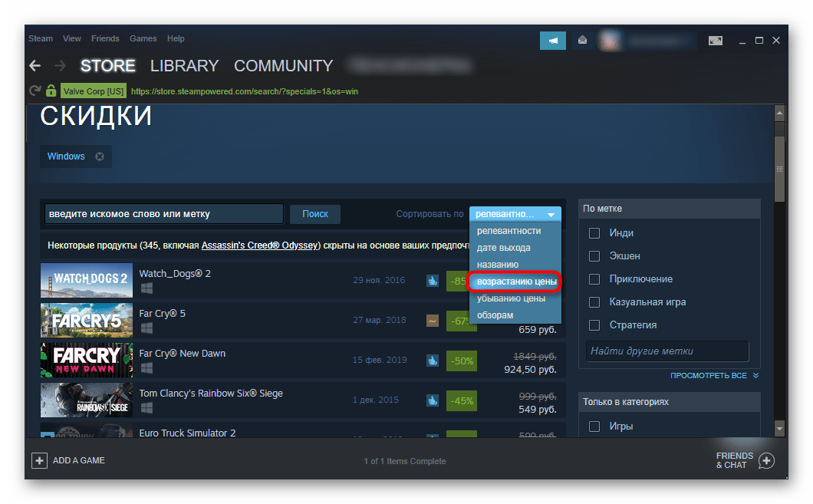Switch to the STORE tab

[108, 66]
